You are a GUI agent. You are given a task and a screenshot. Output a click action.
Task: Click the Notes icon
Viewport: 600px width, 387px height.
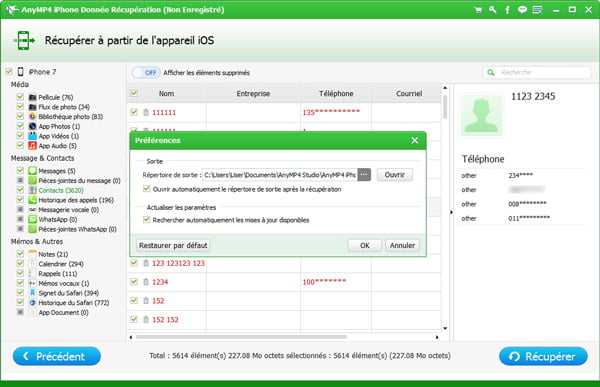pyautogui.click(x=33, y=254)
